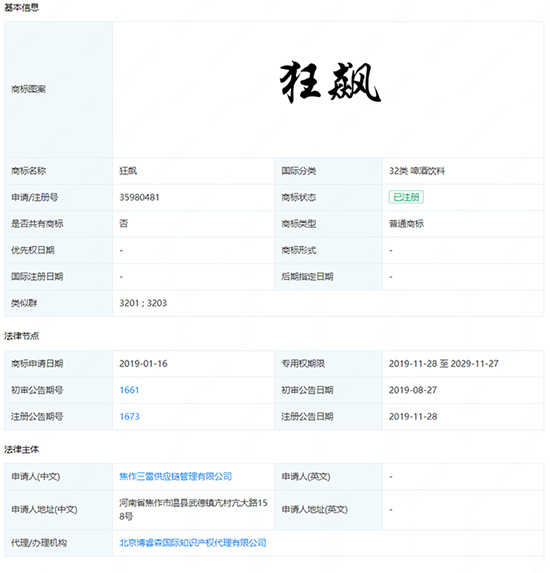Click the 国际注册日期 label cell
This screenshot has width=550, height=573.
(58, 277)
